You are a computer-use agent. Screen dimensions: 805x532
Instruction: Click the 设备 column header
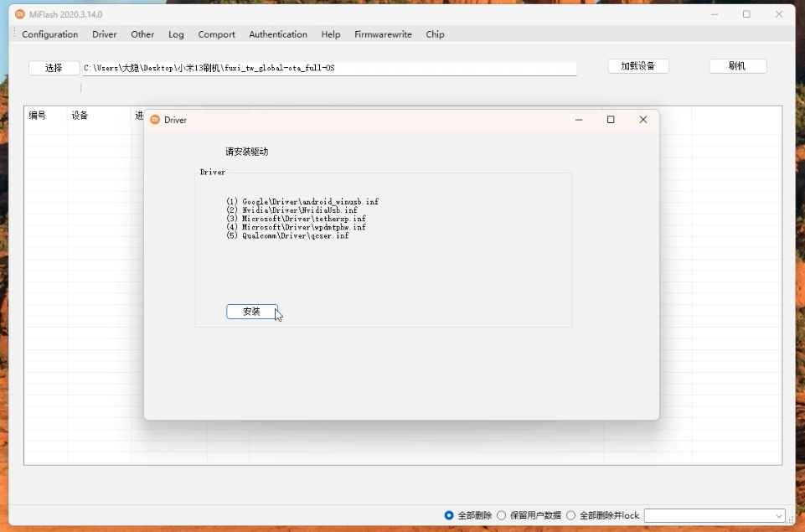[99, 116]
